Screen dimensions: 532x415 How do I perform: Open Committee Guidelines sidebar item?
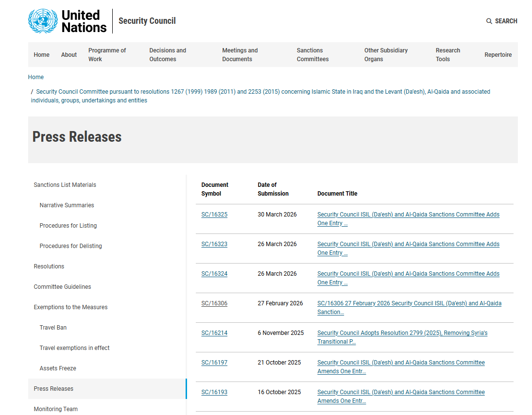[62, 287]
